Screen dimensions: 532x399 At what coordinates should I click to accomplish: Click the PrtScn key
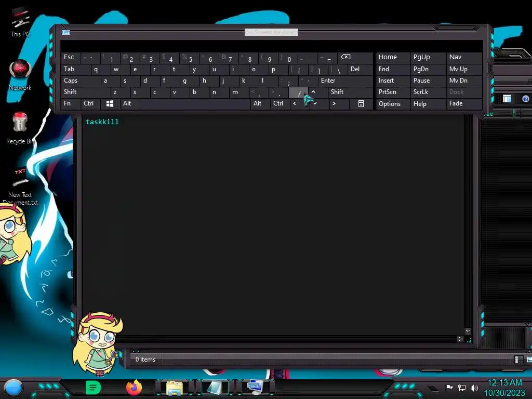pyautogui.click(x=393, y=92)
